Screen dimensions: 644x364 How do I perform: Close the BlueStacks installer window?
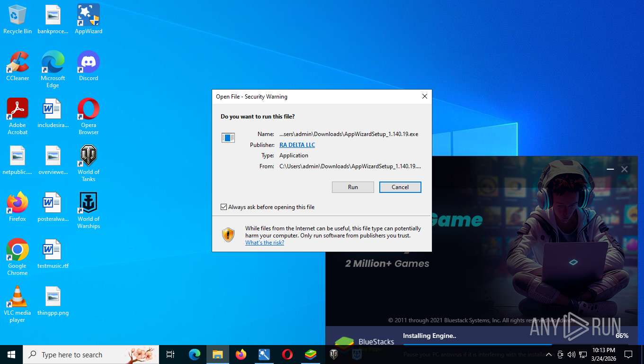tap(625, 169)
